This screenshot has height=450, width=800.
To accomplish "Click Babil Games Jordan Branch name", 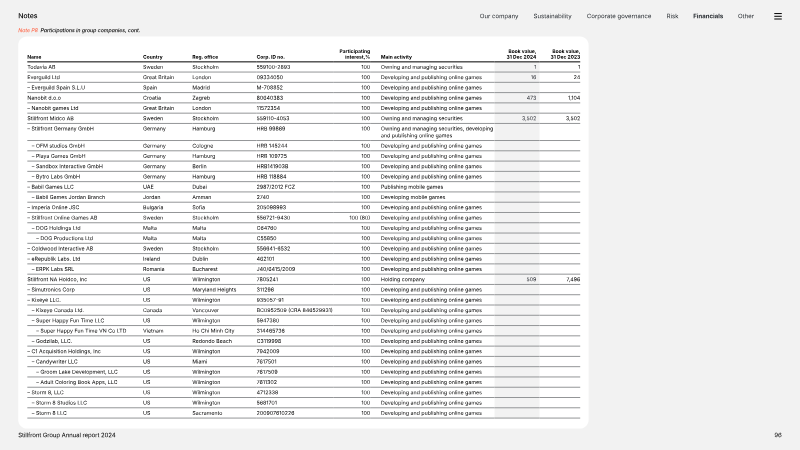I will pyautogui.click(x=68, y=197).
